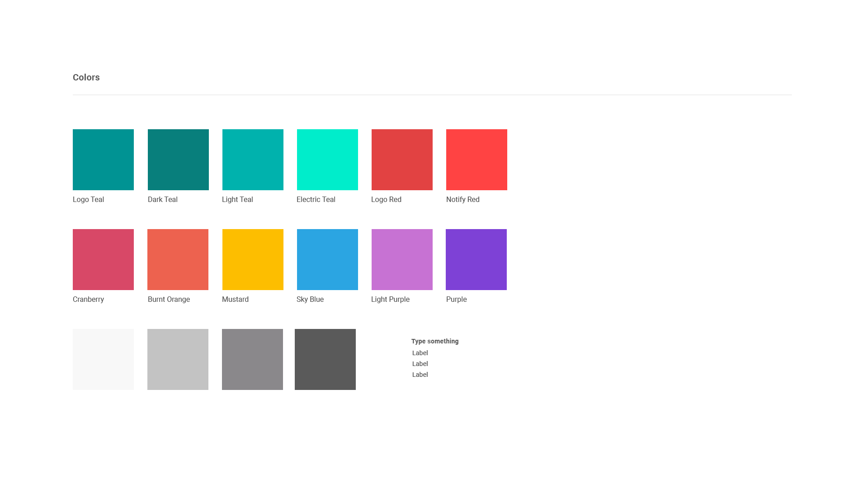Choose the Electric Teal swatch

pos(327,160)
